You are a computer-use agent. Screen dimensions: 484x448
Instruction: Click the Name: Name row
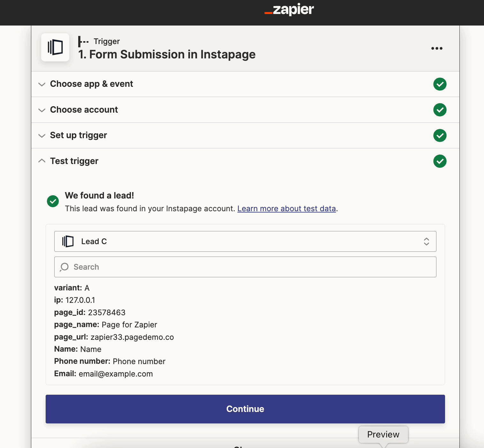[78, 349]
